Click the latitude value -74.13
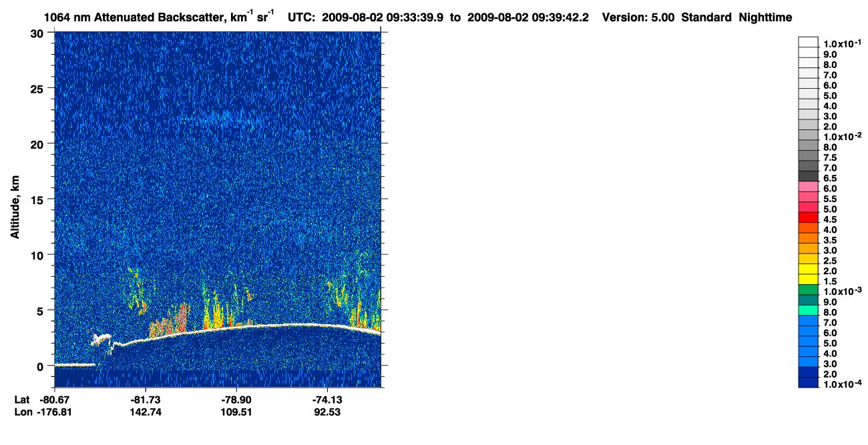868x445 pixels. point(327,399)
